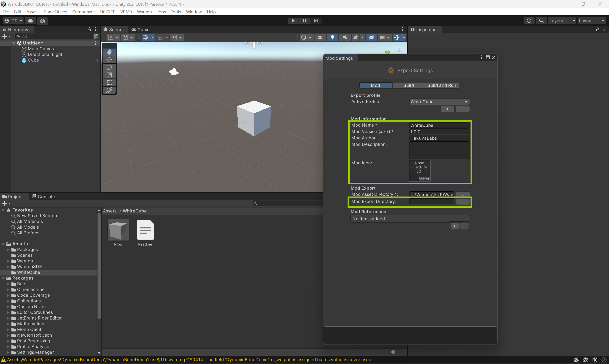Collapse the Untitled scene in Hierarchy
609x364 pixels.
14,43
